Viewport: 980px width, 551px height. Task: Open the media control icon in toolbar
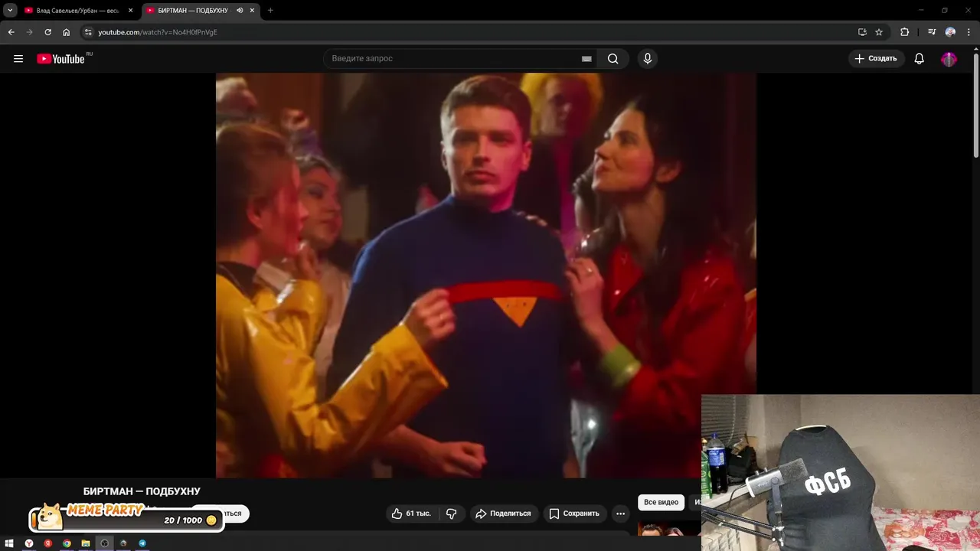(x=932, y=32)
